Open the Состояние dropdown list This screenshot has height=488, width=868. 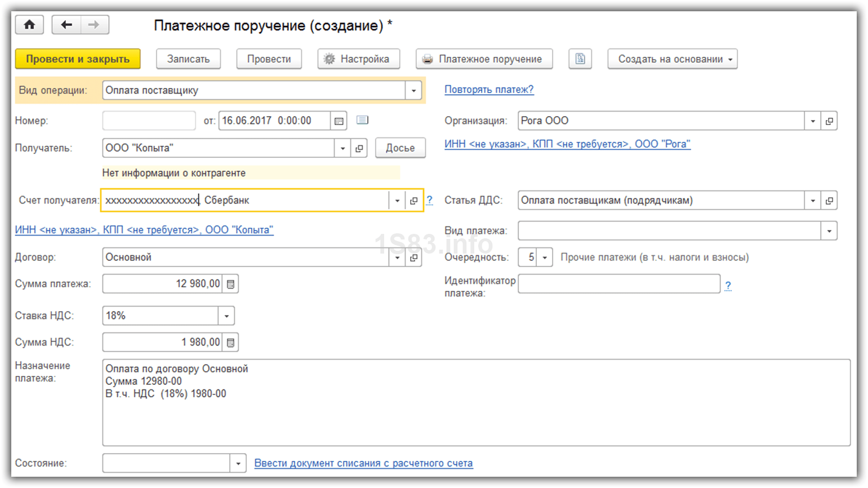[x=238, y=464]
